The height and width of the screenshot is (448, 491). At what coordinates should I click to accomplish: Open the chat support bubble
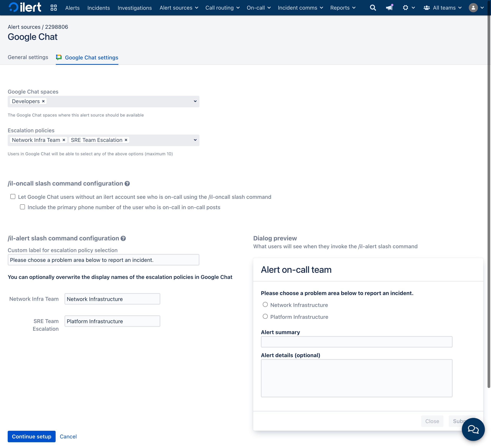click(473, 429)
